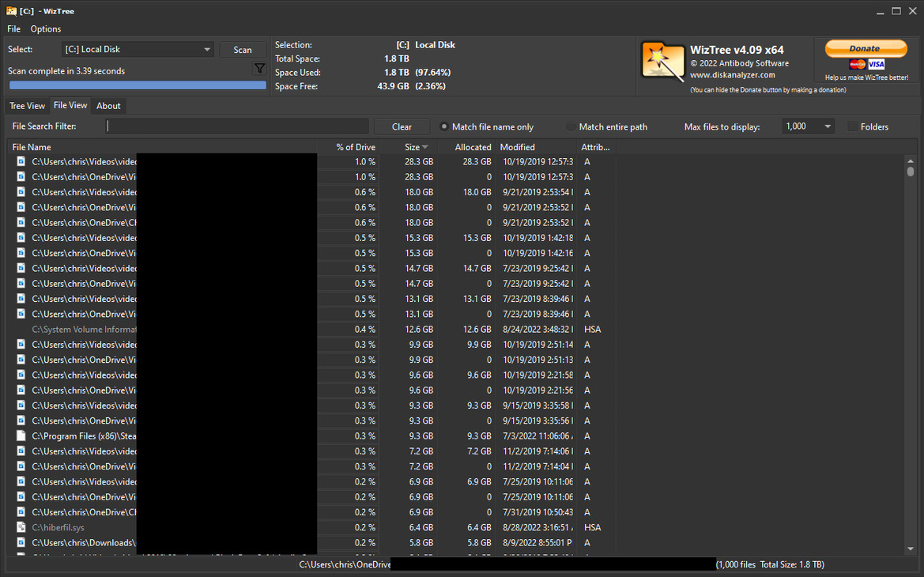Click the HSA attribute of hiberfil.sys
This screenshot has height=577, width=924.
[592, 527]
